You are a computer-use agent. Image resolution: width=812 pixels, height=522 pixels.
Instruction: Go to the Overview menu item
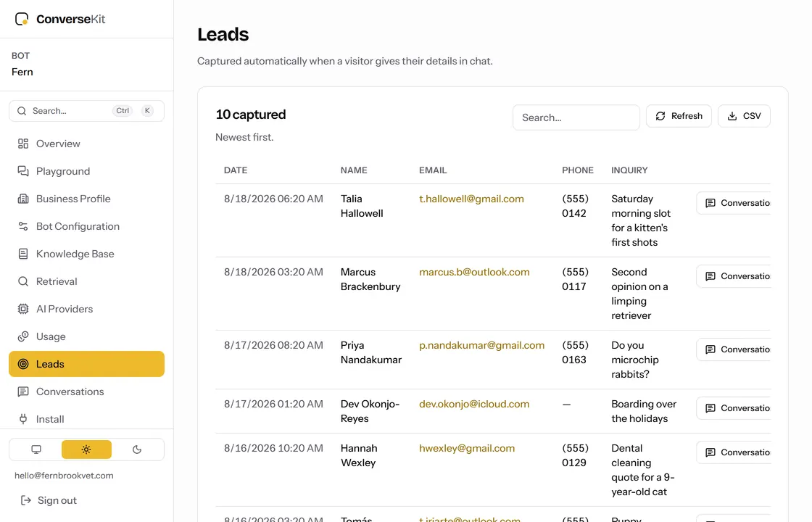pos(86,144)
